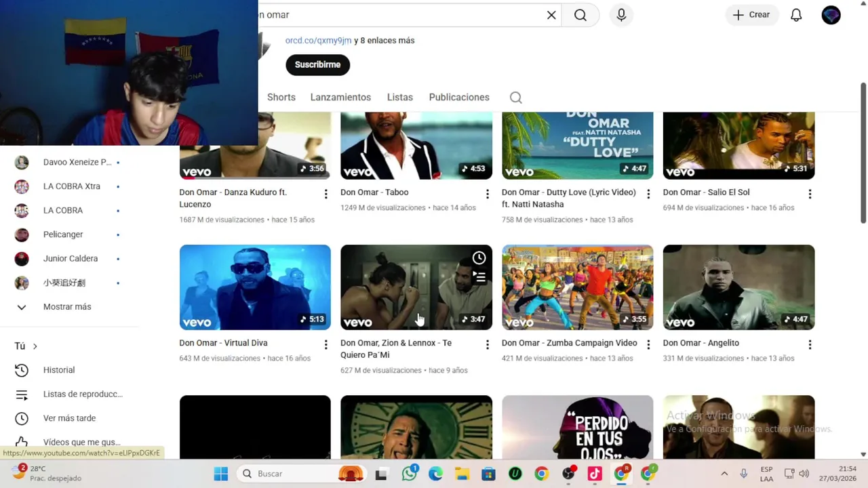Play the Perdido En Tus Ojos thumbnail
The height and width of the screenshot is (488, 868).
(577, 428)
